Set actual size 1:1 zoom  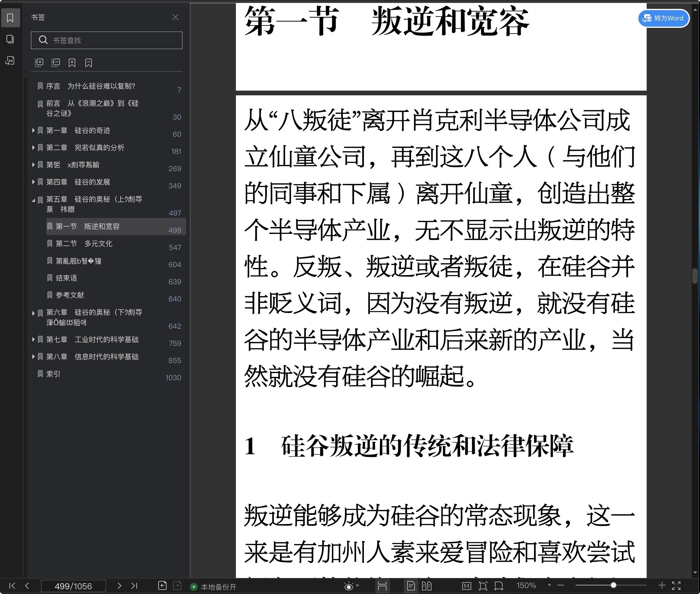tap(466, 586)
